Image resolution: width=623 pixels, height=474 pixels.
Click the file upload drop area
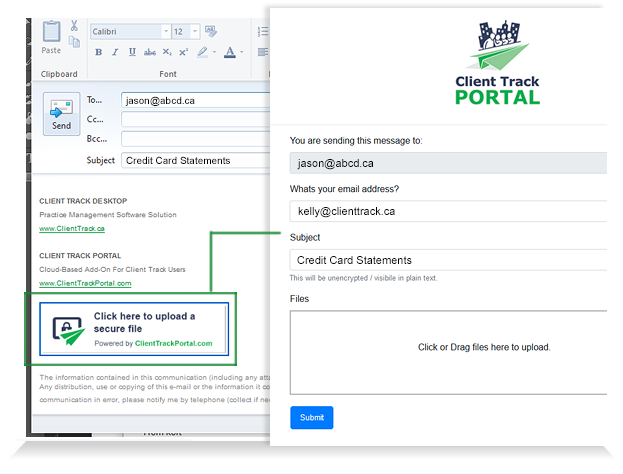[448, 352]
